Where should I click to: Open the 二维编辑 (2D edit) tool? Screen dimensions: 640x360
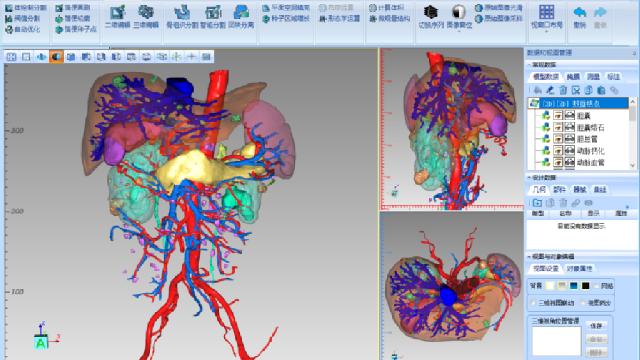point(117,16)
